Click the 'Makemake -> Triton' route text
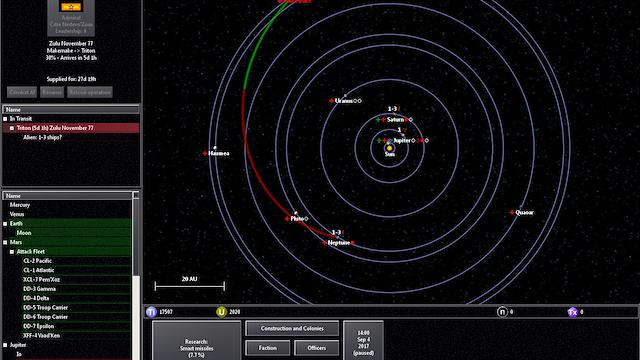The image size is (640, 360). pyautogui.click(x=71, y=51)
